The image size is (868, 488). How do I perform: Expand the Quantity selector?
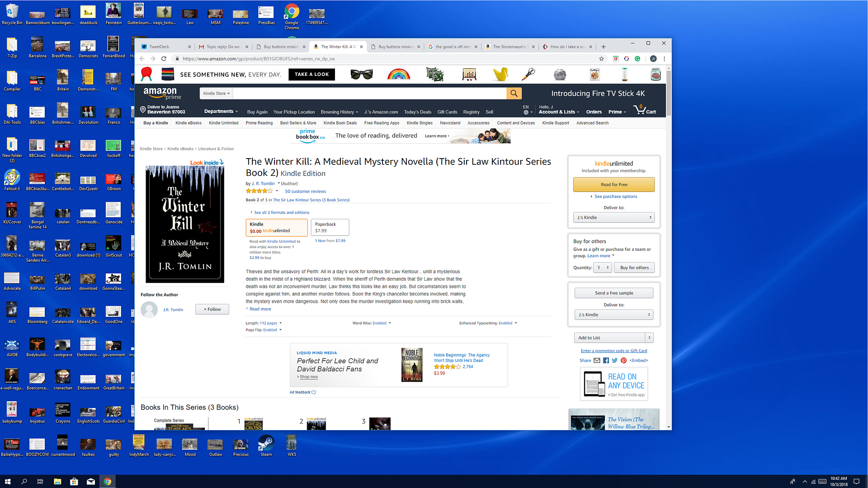click(603, 267)
